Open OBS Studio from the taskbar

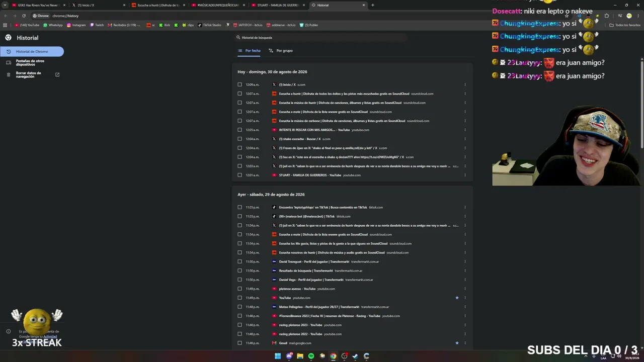[344, 356]
